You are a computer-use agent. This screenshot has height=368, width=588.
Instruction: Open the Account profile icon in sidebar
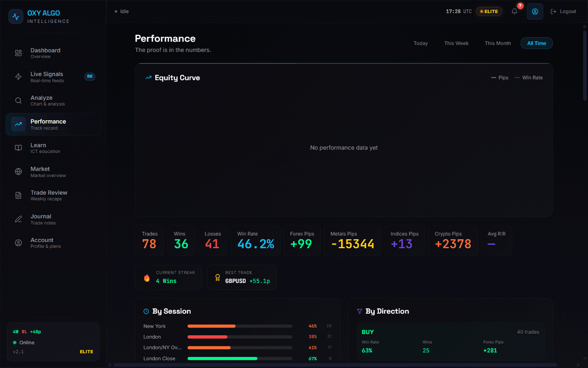(x=18, y=243)
